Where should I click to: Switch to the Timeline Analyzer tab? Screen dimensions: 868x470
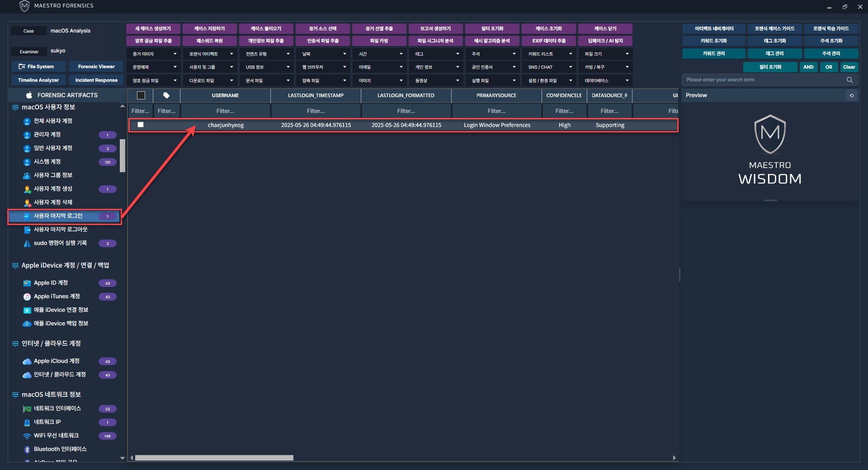coord(38,80)
